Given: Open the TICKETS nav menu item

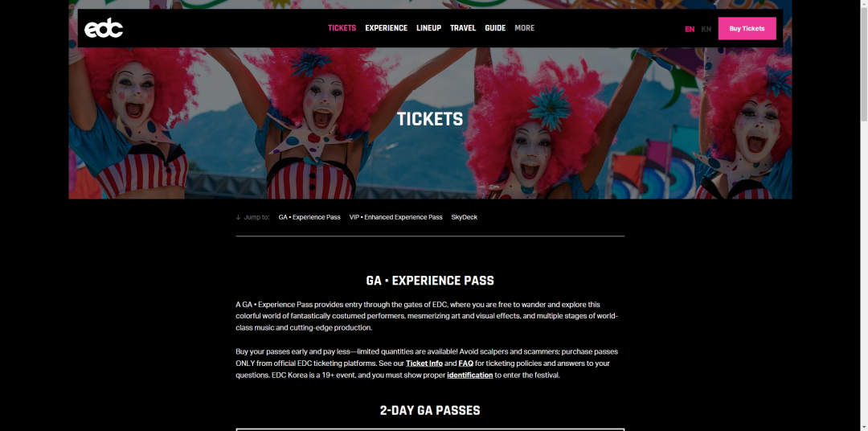Looking at the screenshot, I should [x=342, y=28].
